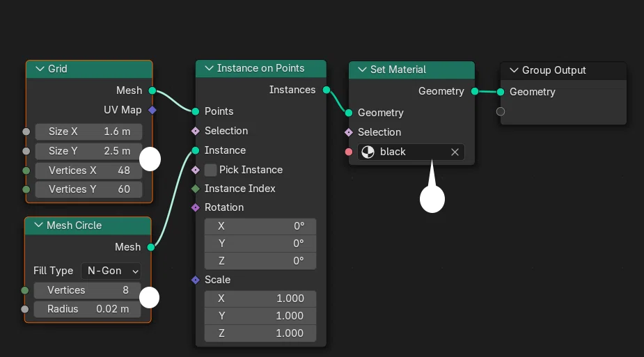Viewport: 644px width, 357px height.
Task: Collapse the Instance on Points node
Action: [209, 68]
